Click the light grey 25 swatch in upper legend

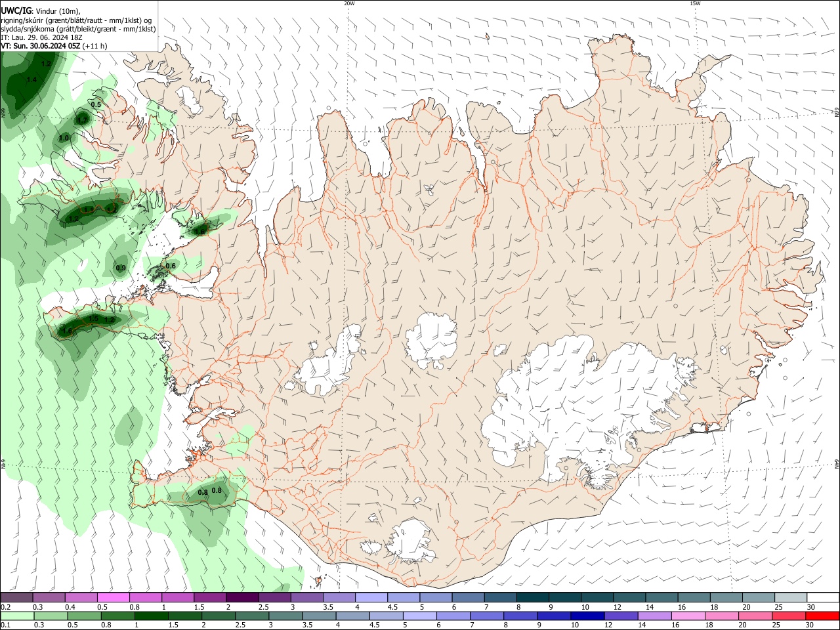[x=791, y=598]
